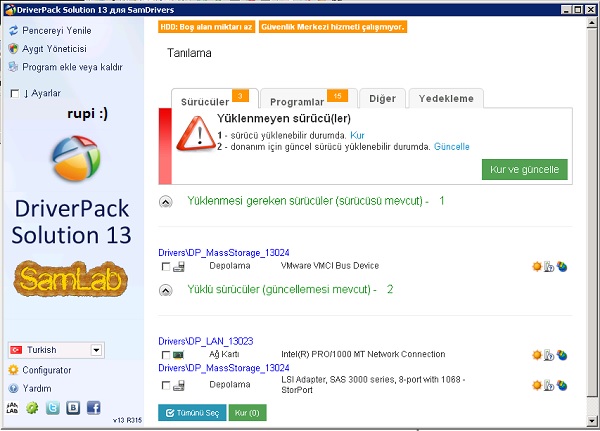Click the green Kur ve güncelle button
Image resolution: width=600 pixels, height=431 pixels.
[x=524, y=169]
